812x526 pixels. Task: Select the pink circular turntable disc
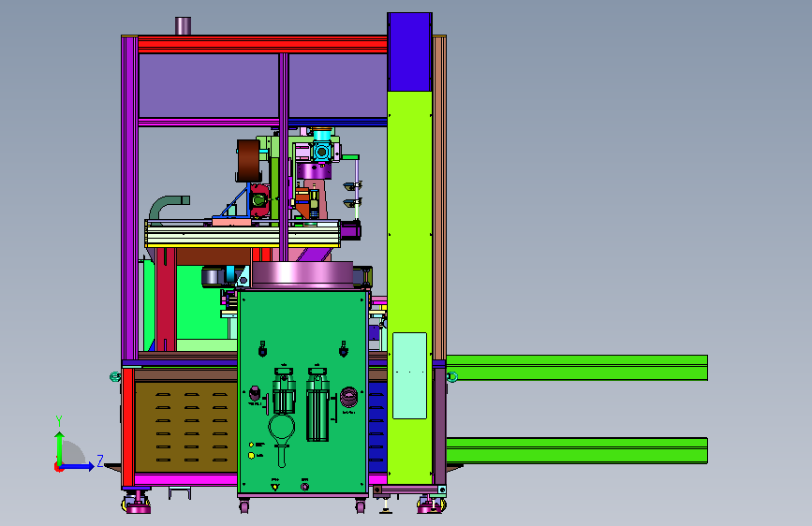(x=303, y=274)
